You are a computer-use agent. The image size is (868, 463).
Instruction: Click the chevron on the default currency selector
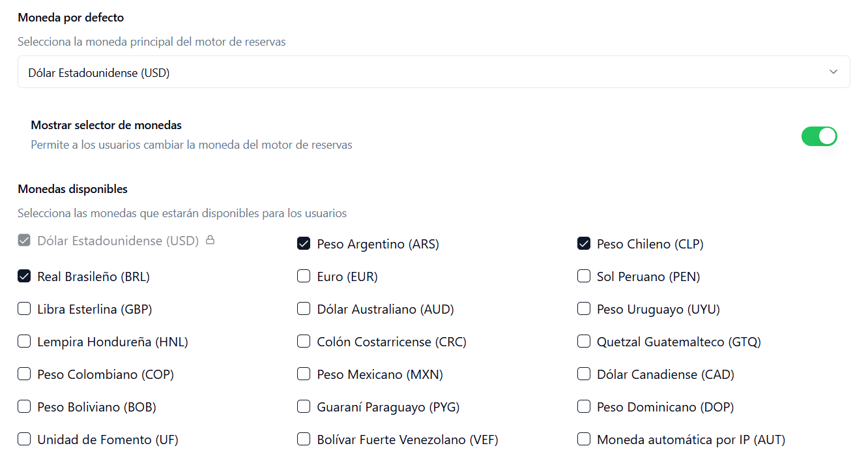(x=833, y=71)
